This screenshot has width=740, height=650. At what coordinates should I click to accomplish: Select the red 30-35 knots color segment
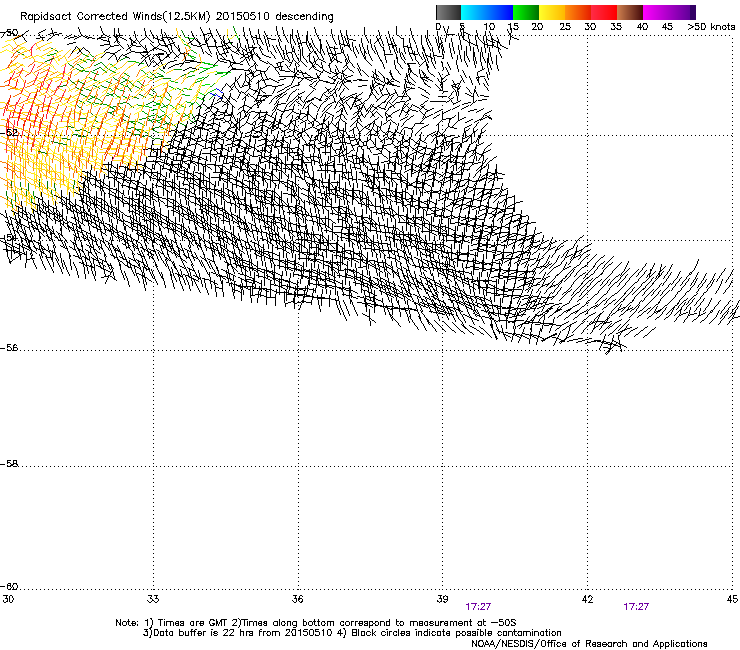604,12
